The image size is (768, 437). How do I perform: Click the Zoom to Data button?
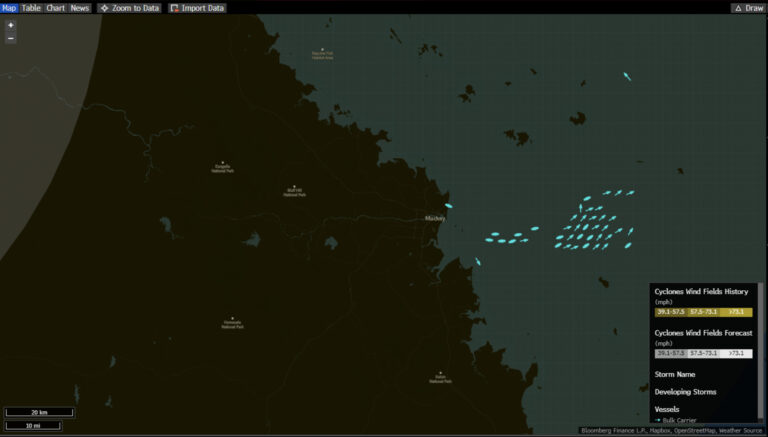click(x=129, y=7)
